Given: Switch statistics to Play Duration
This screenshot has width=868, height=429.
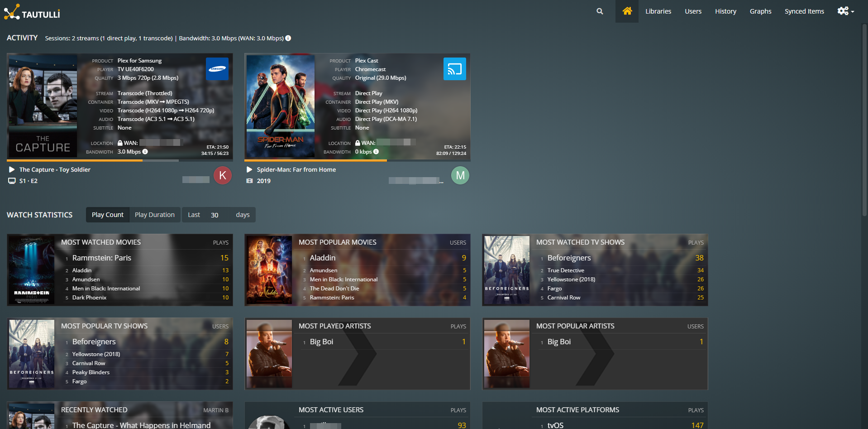Looking at the screenshot, I should coord(154,215).
